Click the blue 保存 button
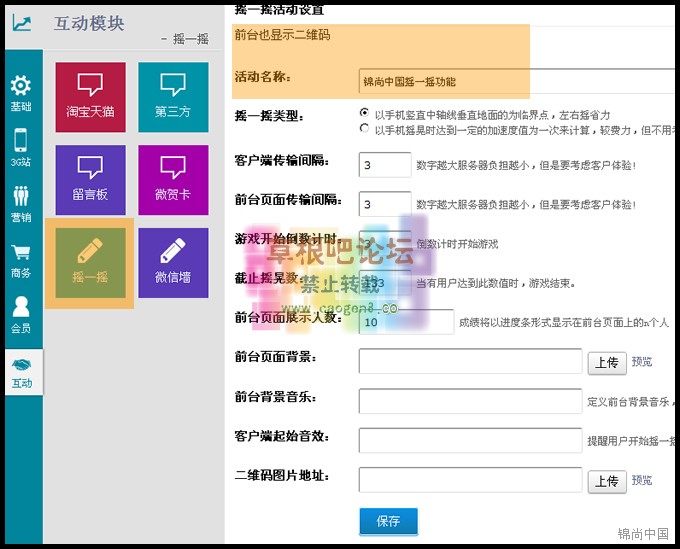 click(389, 521)
